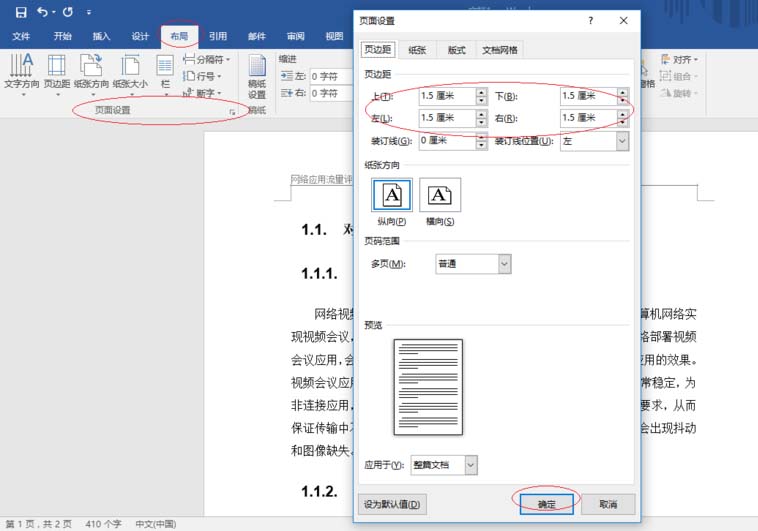
Task: Click the 稿纸设置 manuscript paper icon
Action: click(257, 77)
